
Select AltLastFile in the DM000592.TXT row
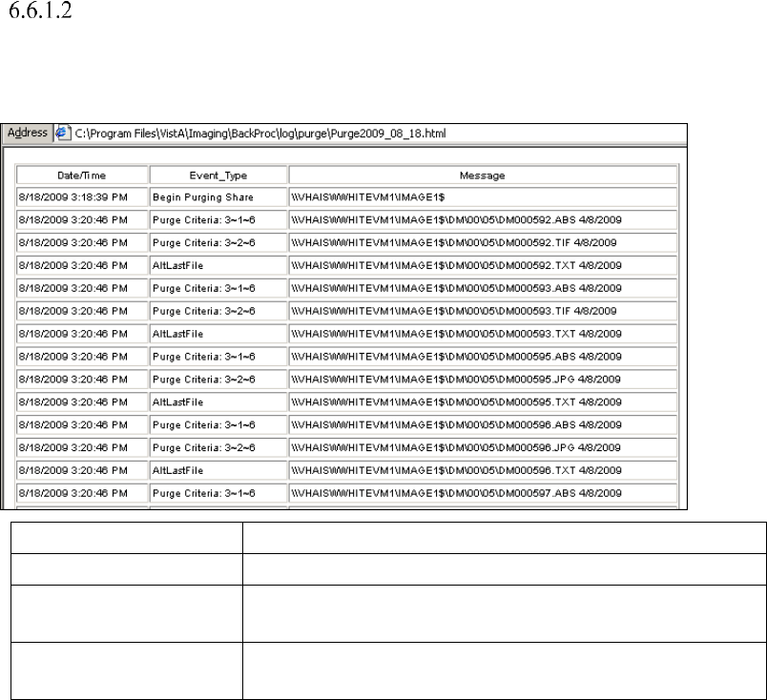coord(218,266)
